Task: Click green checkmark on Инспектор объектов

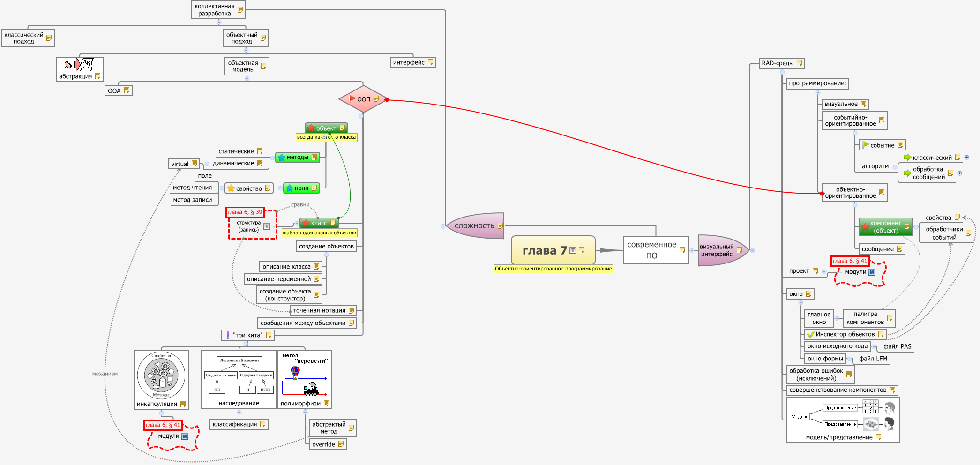Action: 810,334
